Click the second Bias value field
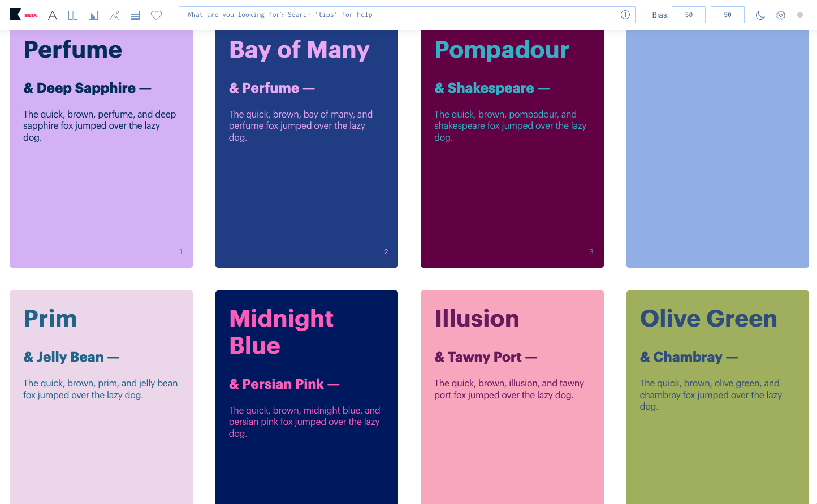The image size is (817, 504). pos(728,15)
